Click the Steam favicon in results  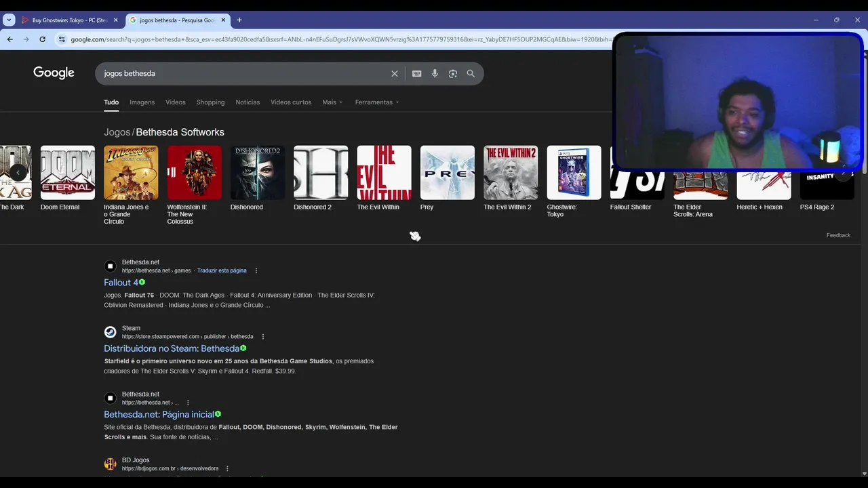tap(110, 332)
